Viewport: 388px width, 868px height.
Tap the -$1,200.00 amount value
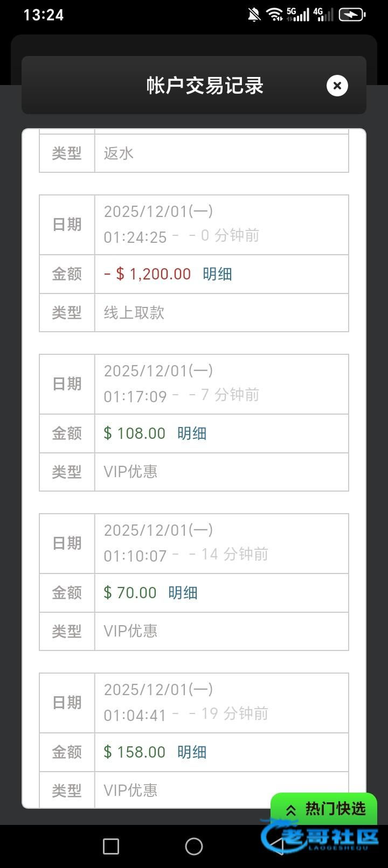[148, 274]
